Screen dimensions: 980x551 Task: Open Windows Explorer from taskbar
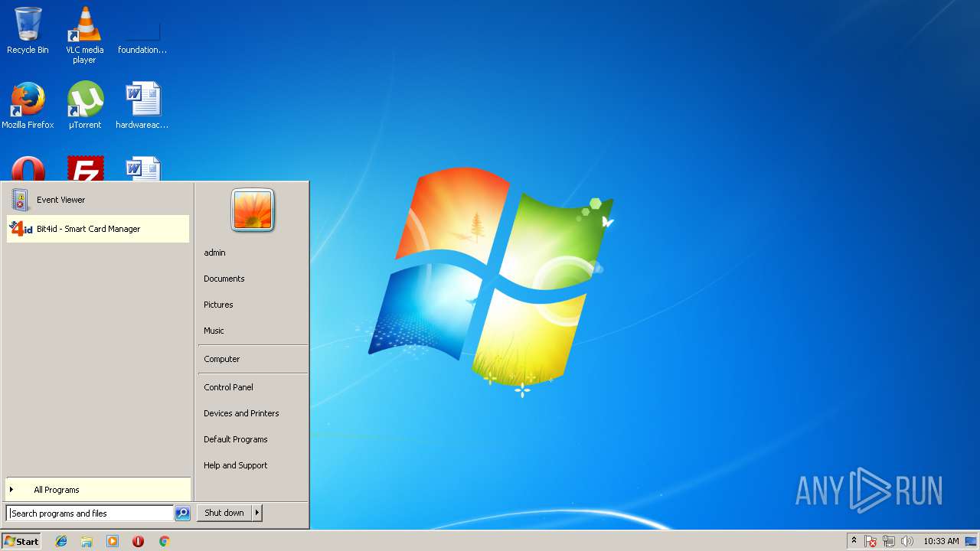pyautogui.click(x=87, y=541)
